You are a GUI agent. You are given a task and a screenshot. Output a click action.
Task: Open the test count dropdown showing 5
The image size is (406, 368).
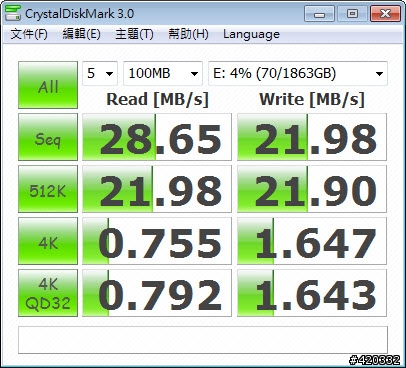click(100, 73)
